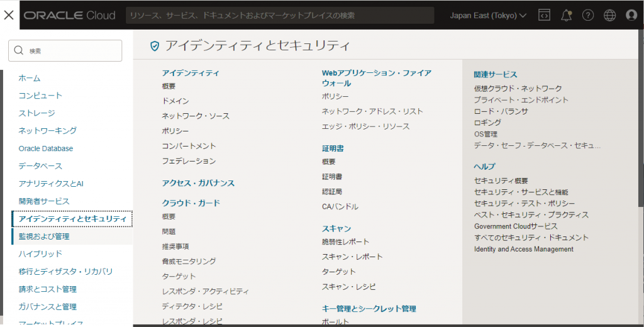Select ガバナンスと管理 menu item
644x327 pixels.
coord(47,307)
